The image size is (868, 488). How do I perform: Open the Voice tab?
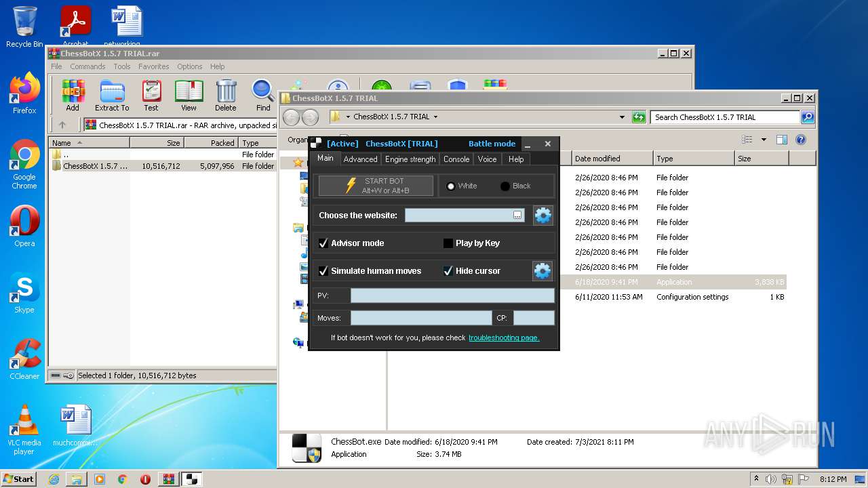pyautogui.click(x=488, y=159)
